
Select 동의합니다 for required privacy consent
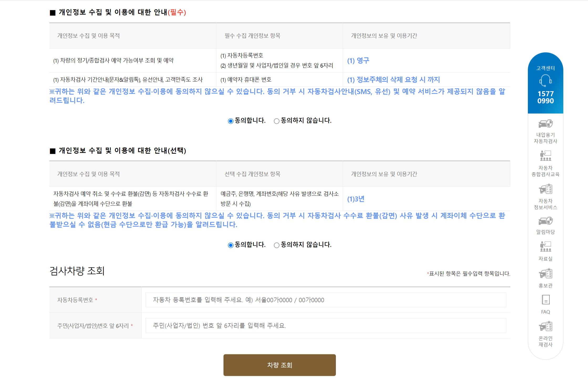click(x=231, y=121)
